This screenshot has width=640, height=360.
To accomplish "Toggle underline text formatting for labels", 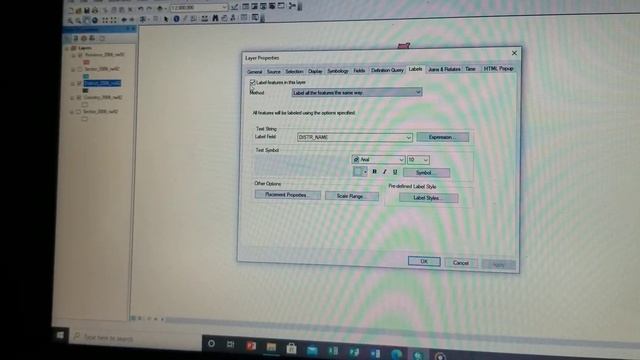I will pyautogui.click(x=395, y=172).
